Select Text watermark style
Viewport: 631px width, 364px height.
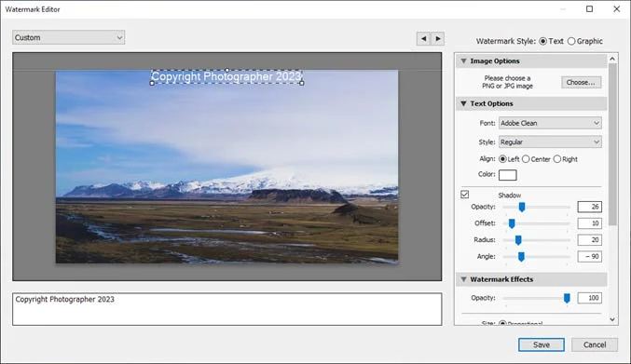pyautogui.click(x=542, y=41)
